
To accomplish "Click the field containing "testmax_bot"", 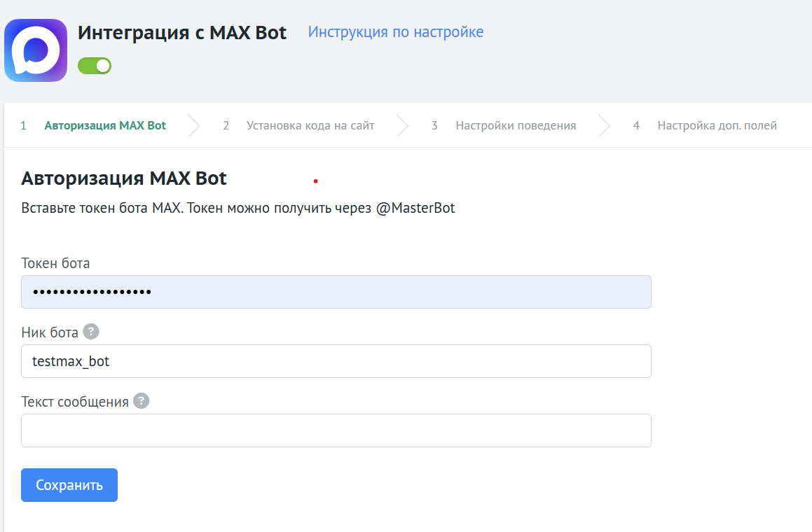I will (335, 361).
